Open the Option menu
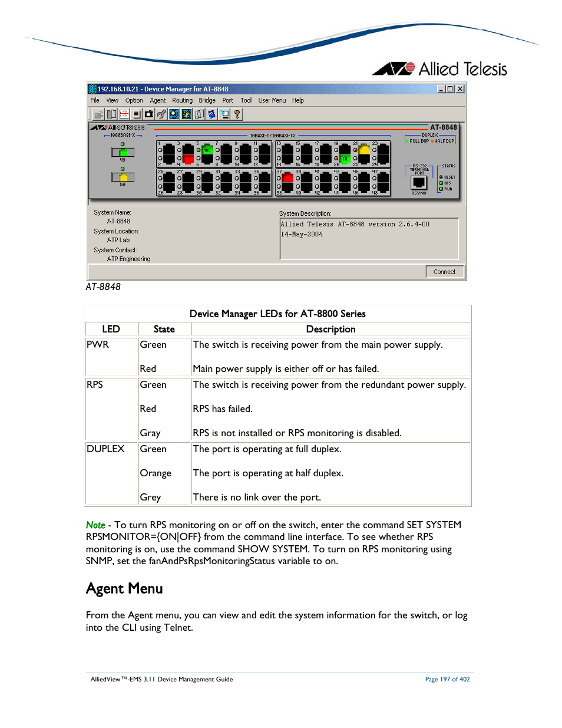562x728 pixels. point(134,101)
